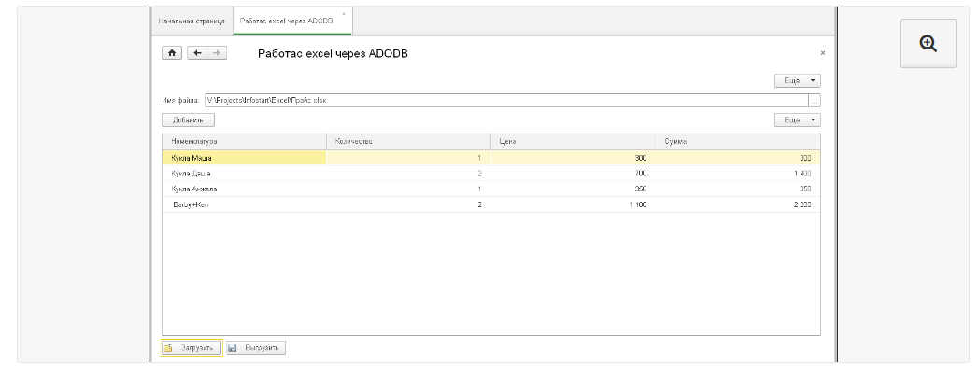This screenshot has width=980, height=379.
Task: Close the 'Работас excel через ADODB' tab
Action: (343, 15)
